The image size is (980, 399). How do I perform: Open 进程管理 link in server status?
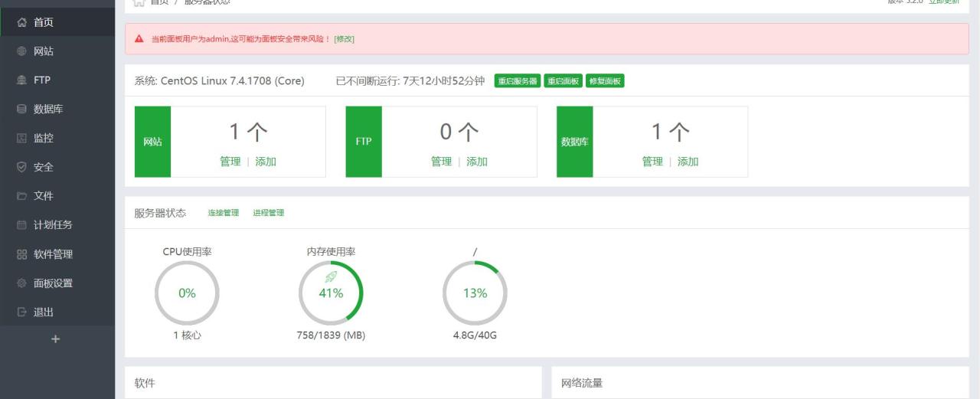pyautogui.click(x=268, y=213)
